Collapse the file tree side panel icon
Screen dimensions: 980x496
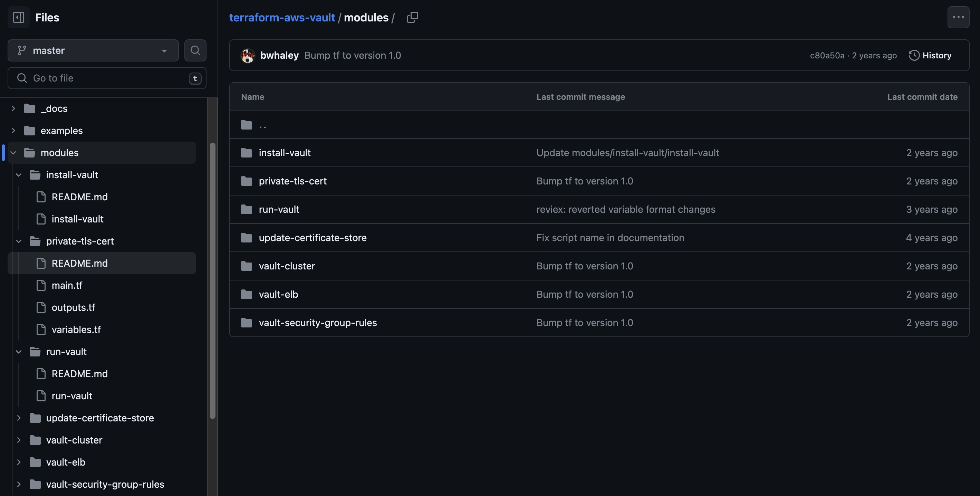[x=19, y=17]
